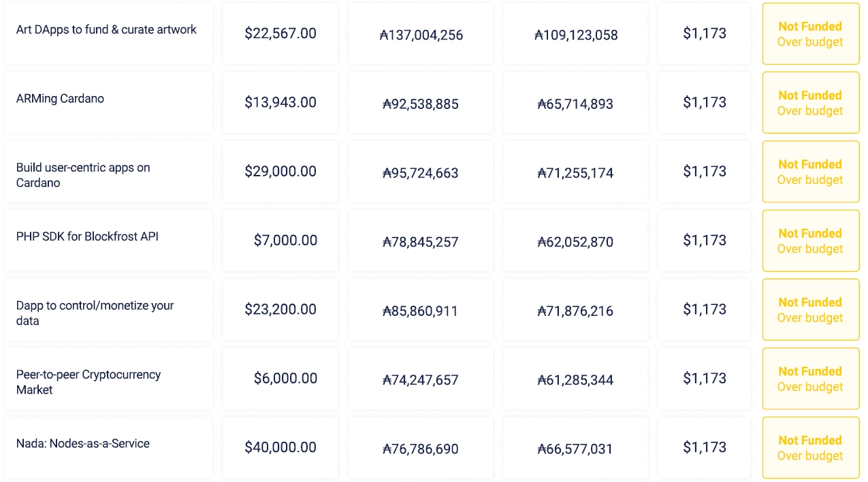Click the ₳71,255,174 vote amount cell
868x482 pixels.
[x=575, y=173]
